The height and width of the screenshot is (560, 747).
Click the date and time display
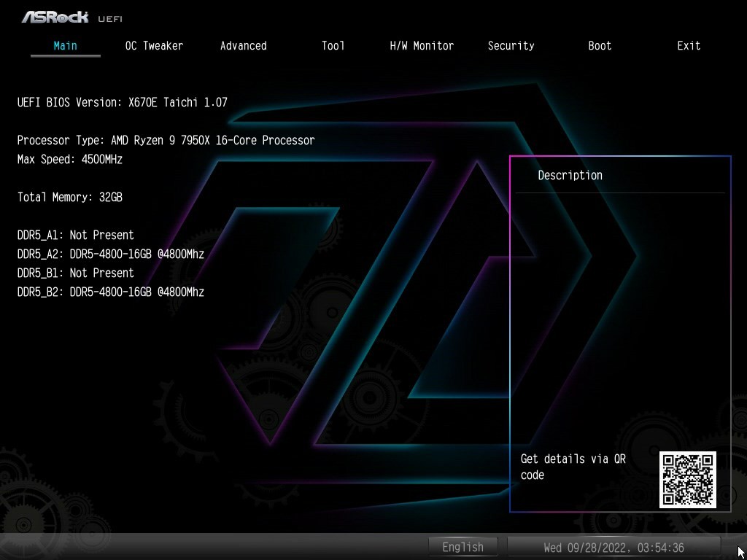pos(614,547)
